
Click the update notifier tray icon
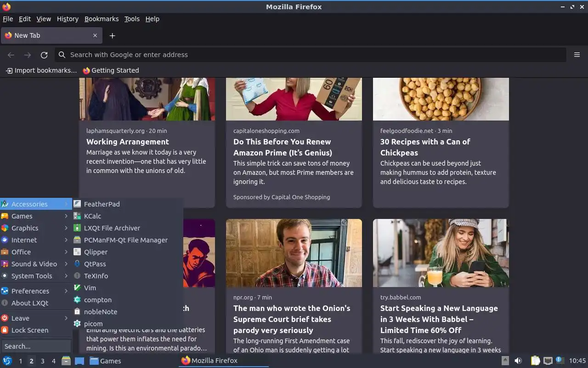coord(560,360)
